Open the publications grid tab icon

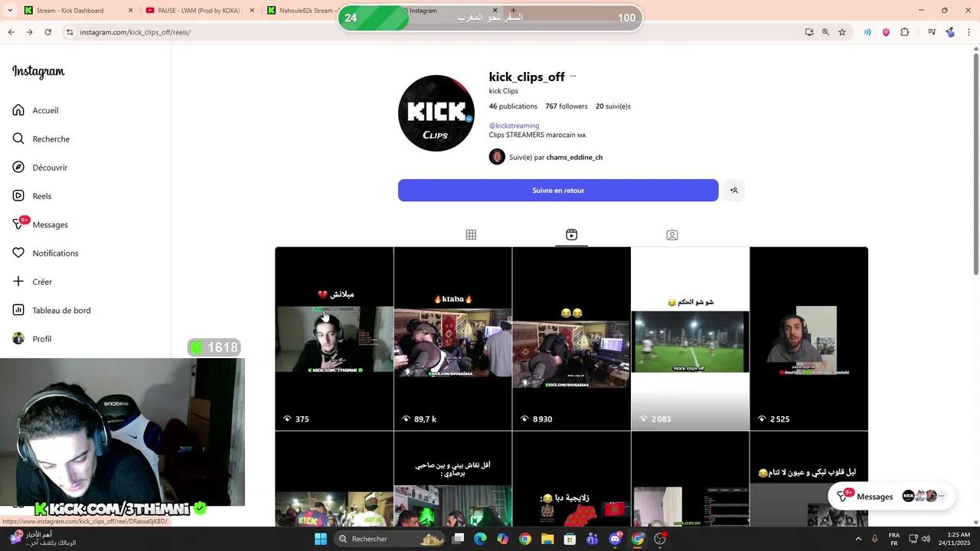[470, 234]
